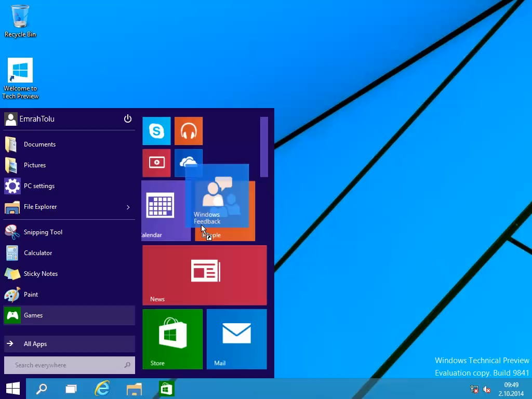Open Pictures from the Start menu
Image resolution: width=532 pixels, height=399 pixels.
click(x=69, y=165)
